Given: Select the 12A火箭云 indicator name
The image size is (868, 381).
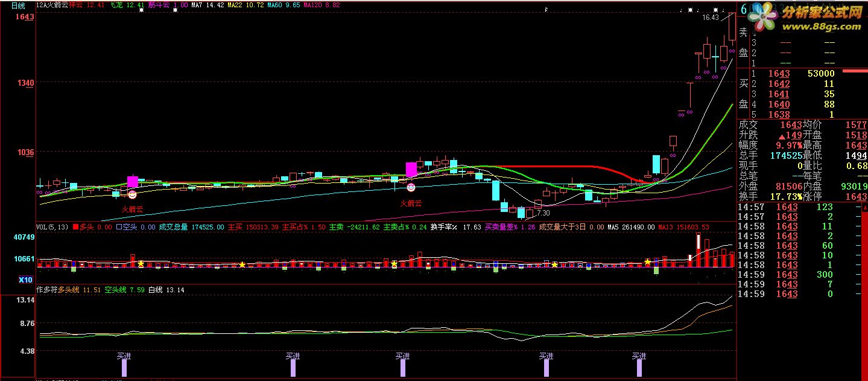Looking at the screenshot, I should [52, 4].
